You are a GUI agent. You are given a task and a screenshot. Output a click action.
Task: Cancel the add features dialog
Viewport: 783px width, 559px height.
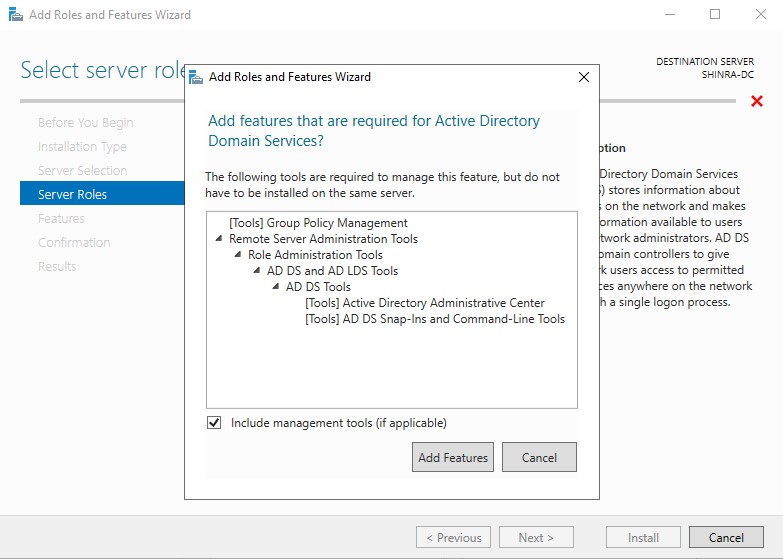click(x=539, y=457)
